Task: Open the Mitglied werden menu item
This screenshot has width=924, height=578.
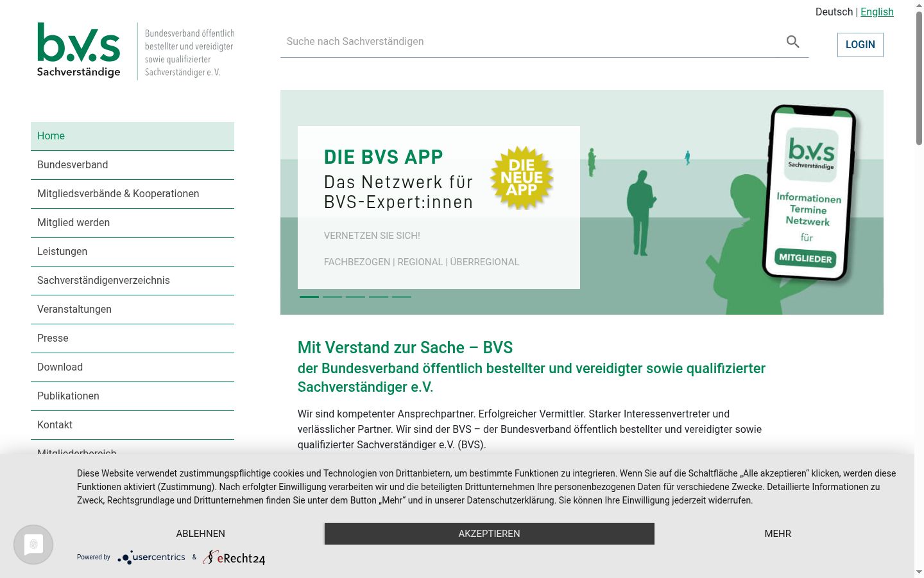Action: [x=132, y=223]
